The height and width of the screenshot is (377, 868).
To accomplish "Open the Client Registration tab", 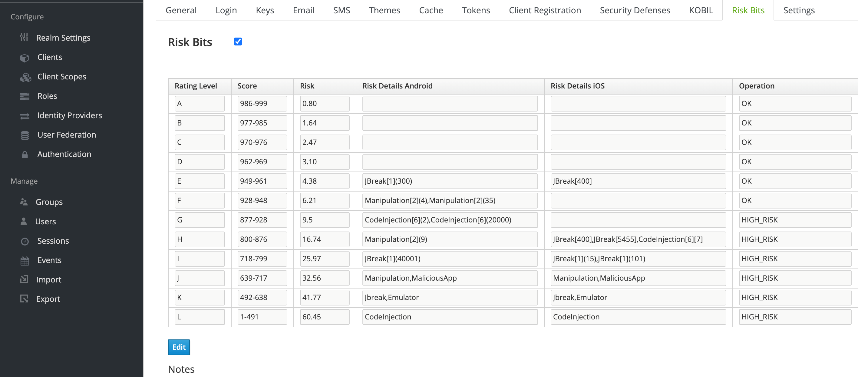I will pos(545,10).
